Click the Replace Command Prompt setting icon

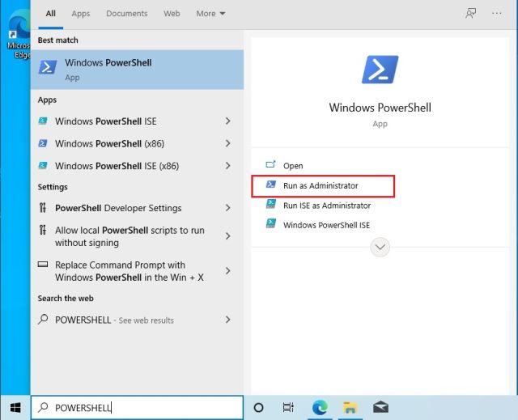tap(43, 264)
